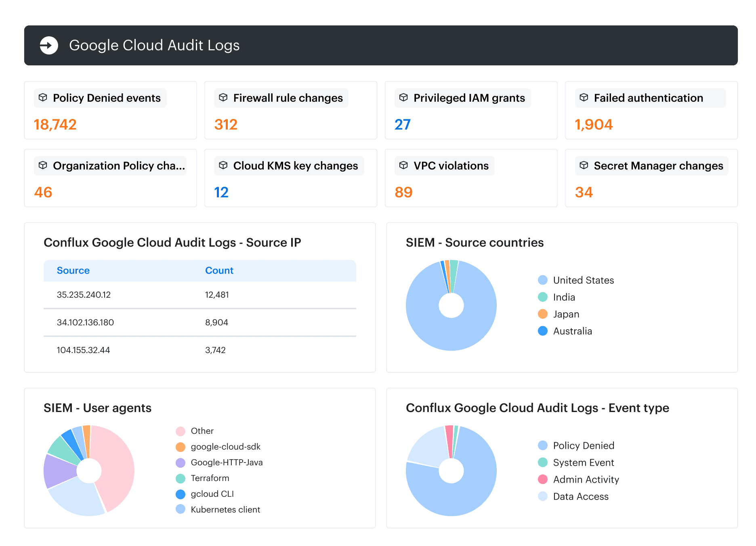
Task: Click the cube icon on Organization Policy card
Action: (43, 165)
